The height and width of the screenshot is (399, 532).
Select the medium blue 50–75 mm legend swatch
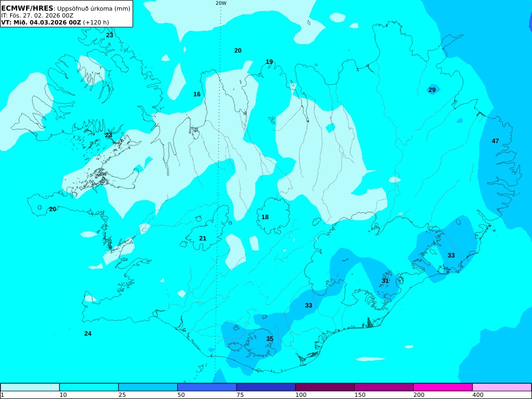click(207, 387)
